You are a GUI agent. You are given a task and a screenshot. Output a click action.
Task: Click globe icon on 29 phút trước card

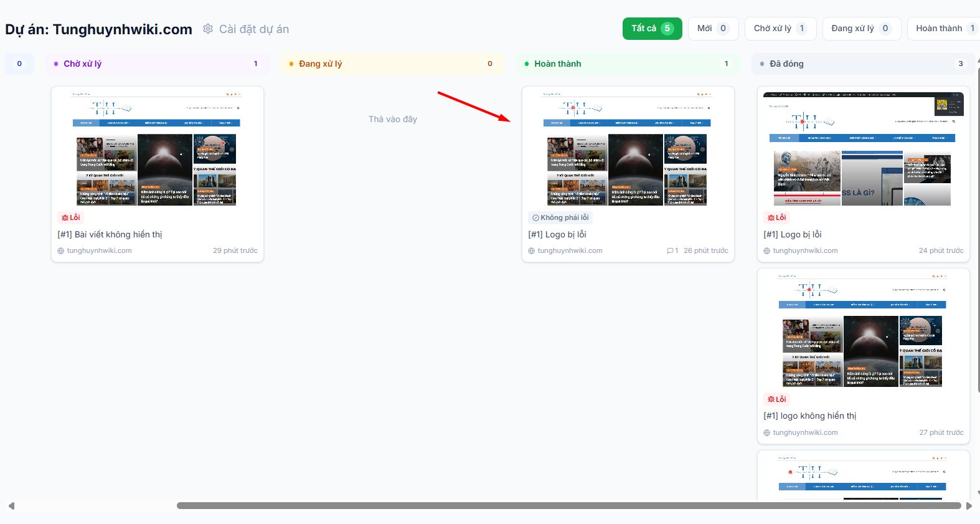point(61,250)
